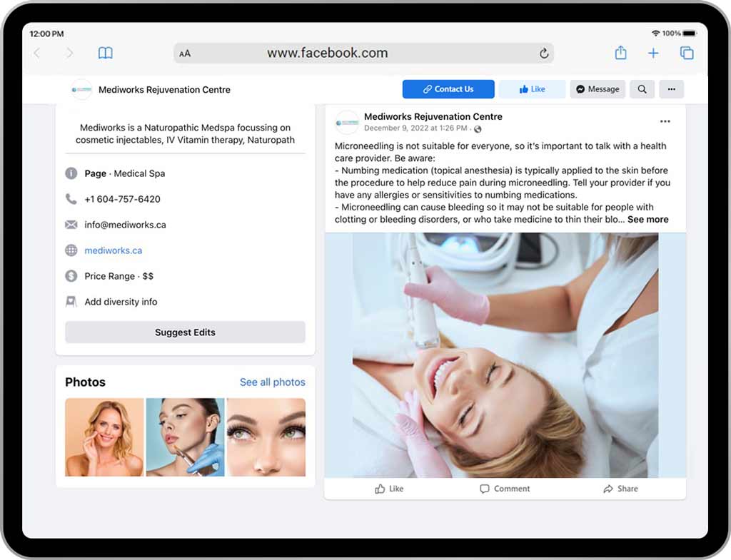Image resolution: width=731 pixels, height=560 pixels.
Task: Share the microneedling post
Action: (x=620, y=489)
